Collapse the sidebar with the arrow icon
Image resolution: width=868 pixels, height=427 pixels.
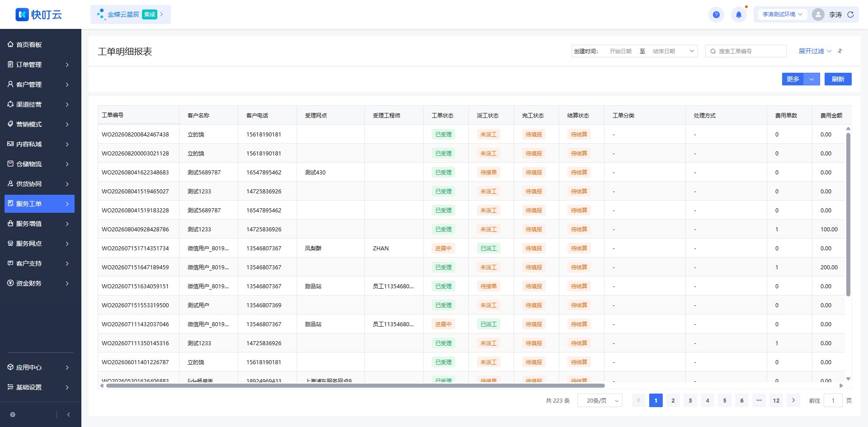68,414
